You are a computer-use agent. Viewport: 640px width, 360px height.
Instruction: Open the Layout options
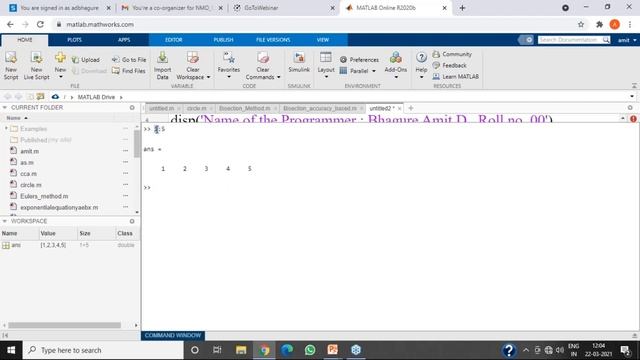326,65
